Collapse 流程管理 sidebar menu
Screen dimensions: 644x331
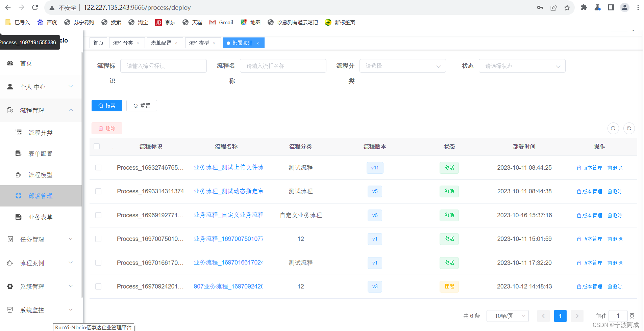click(41, 110)
